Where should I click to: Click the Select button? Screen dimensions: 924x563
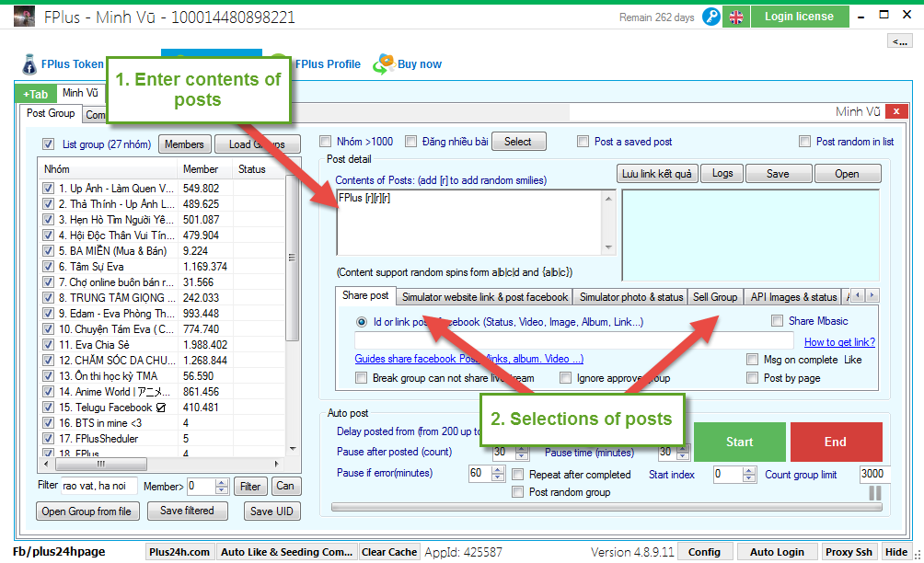point(518,142)
